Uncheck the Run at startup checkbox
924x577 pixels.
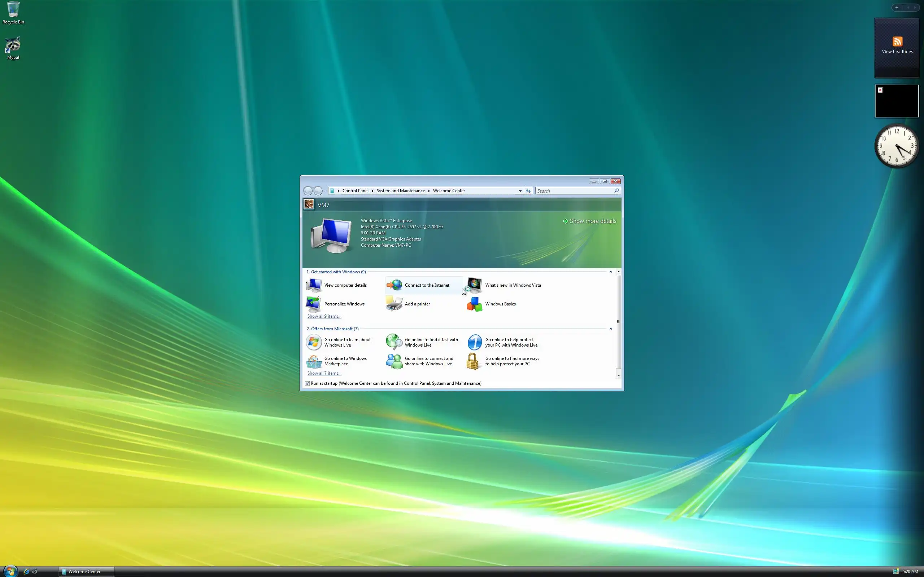(308, 383)
